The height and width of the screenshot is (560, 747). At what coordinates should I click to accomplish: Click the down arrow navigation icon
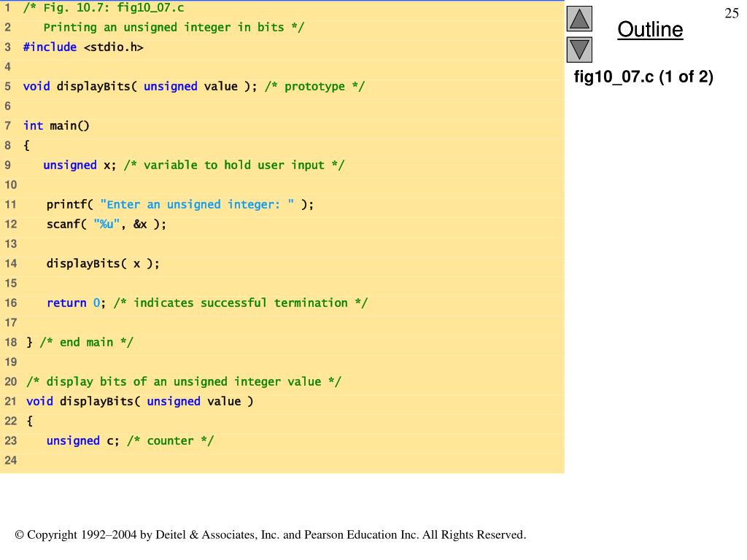[x=579, y=50]
